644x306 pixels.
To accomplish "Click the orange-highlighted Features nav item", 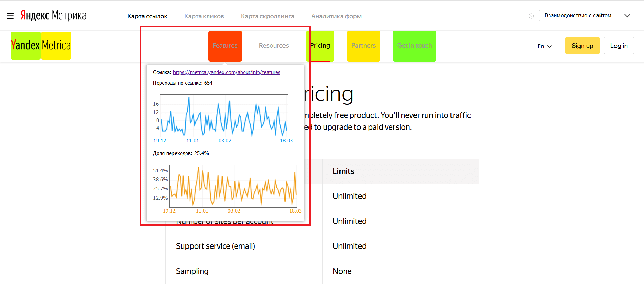I will pyautogui.click(x=225, y=46).
